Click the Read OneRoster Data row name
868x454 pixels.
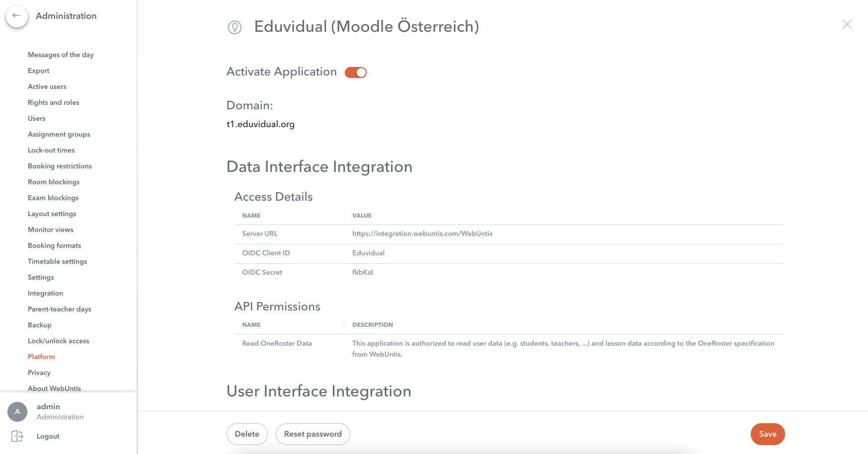277,343
